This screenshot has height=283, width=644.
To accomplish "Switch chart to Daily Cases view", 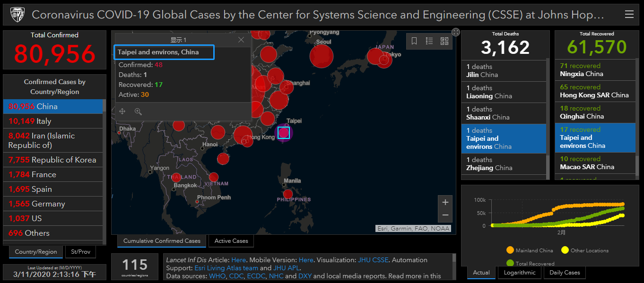I will [x=565, y=273].
